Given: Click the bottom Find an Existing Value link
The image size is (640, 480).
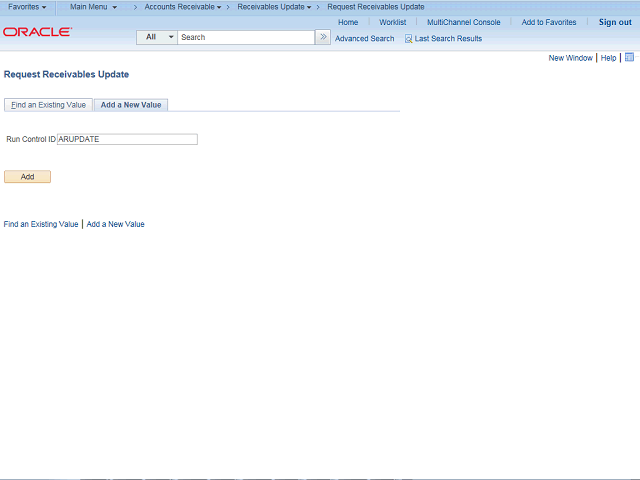Looking at the screenshot, I should click(x=41, y=224).
